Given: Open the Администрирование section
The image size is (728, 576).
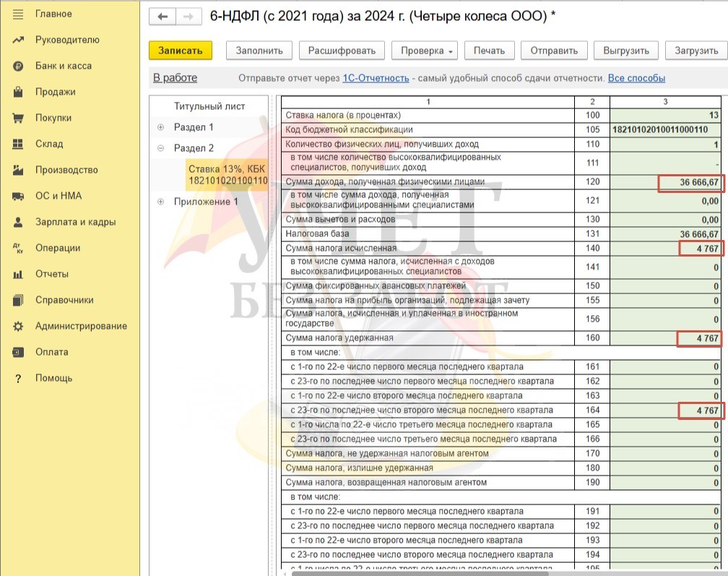Looking at the screenshot, I should [x=81, y=326].
